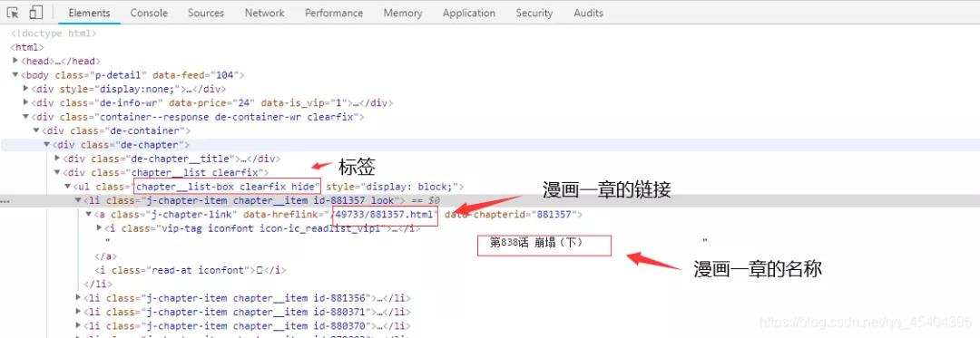Collapse the de-chapter div node
Viewport: 980px width, 338px height.
point(46,145)
